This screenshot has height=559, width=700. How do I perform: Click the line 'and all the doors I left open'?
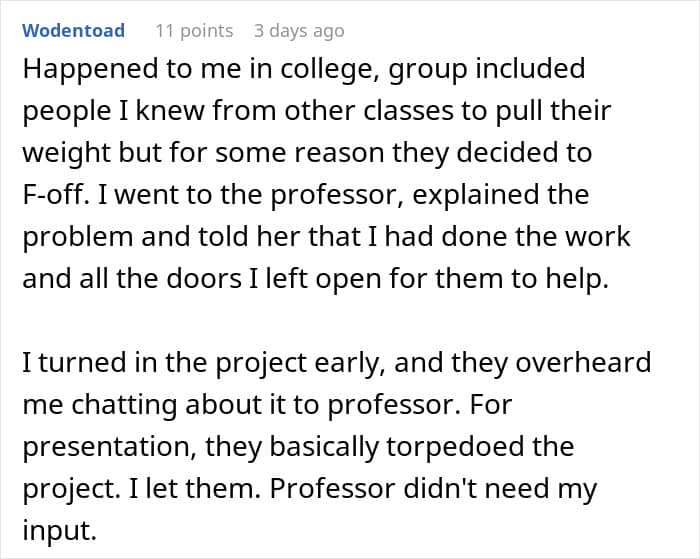coord(315,277)
